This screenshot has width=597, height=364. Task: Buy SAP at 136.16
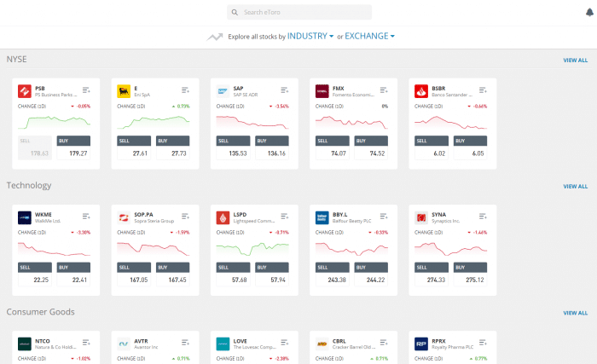pos(272,147)
